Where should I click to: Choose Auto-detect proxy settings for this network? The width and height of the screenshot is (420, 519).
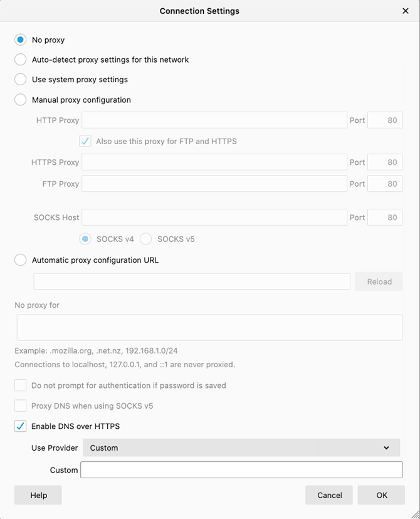[x=20, y=60]
